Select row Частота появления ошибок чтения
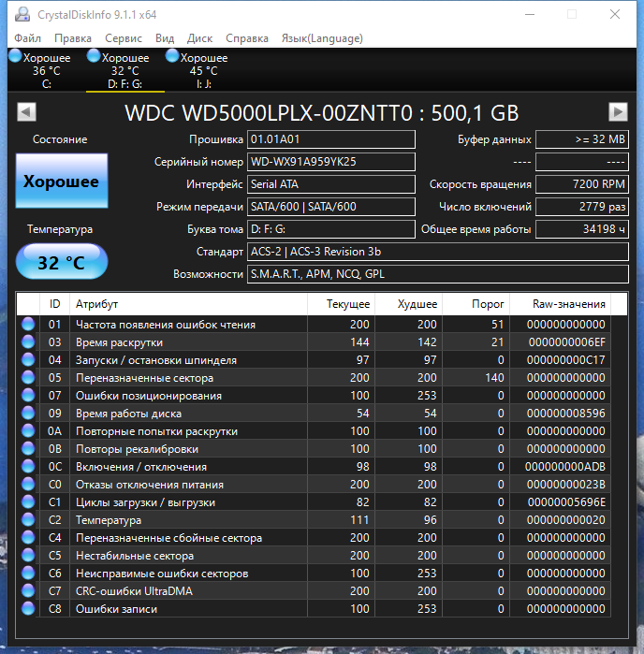This screenshot has height=654, width=644. point(314,324)
